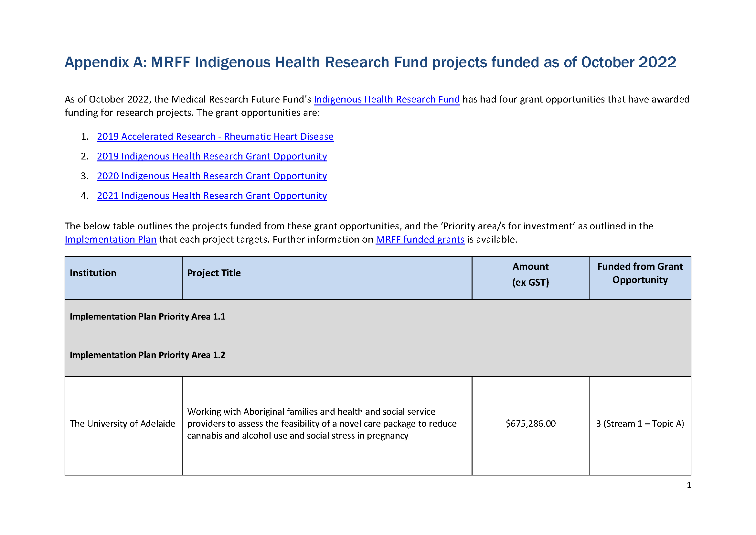The height and width of the screenshot is (535, 756).
Task: Select the Implementation Plan Priority Area 1.2 row
Action: pos(378,357)
